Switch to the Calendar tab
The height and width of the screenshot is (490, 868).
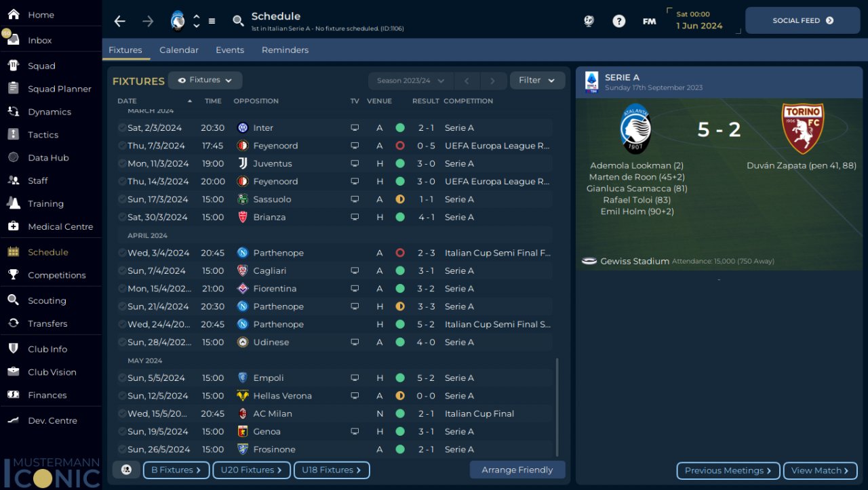[x=179, y=50]
